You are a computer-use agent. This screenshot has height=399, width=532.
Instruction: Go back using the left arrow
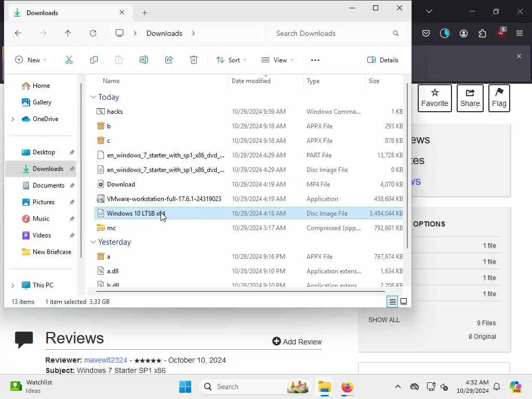(18, 33)
